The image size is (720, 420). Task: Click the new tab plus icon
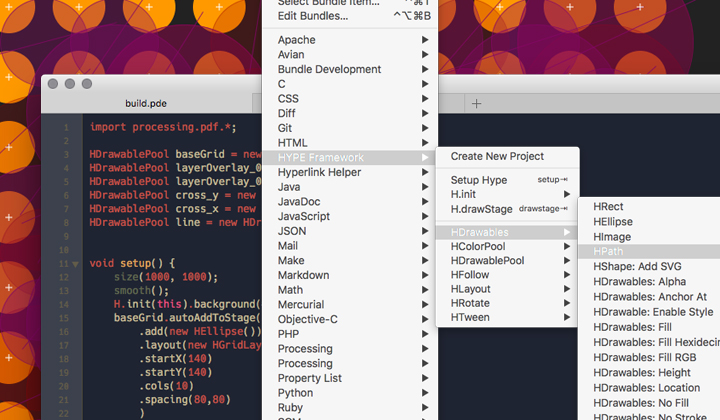[x=477, y=103]
